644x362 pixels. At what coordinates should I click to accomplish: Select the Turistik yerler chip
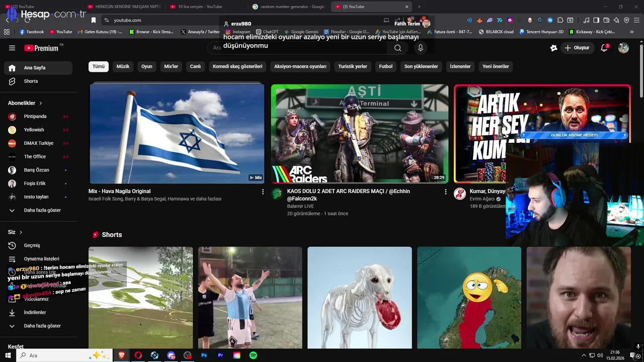point(353,66)
